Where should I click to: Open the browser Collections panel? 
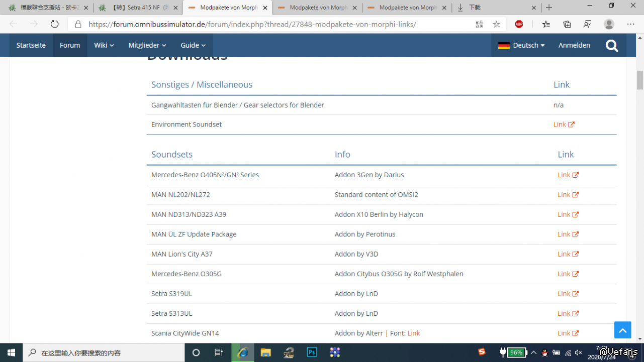point(567,24)
